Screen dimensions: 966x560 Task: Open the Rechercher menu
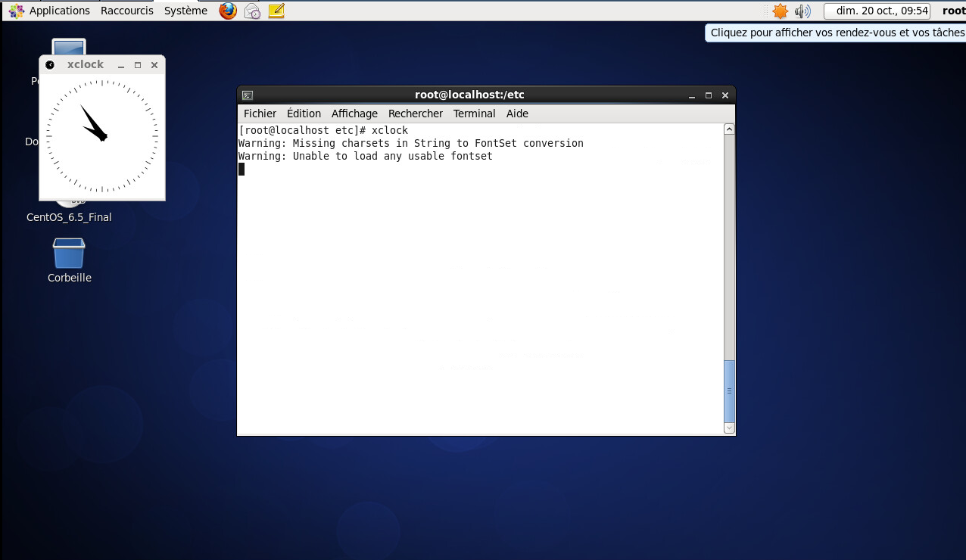pos(415,114)
